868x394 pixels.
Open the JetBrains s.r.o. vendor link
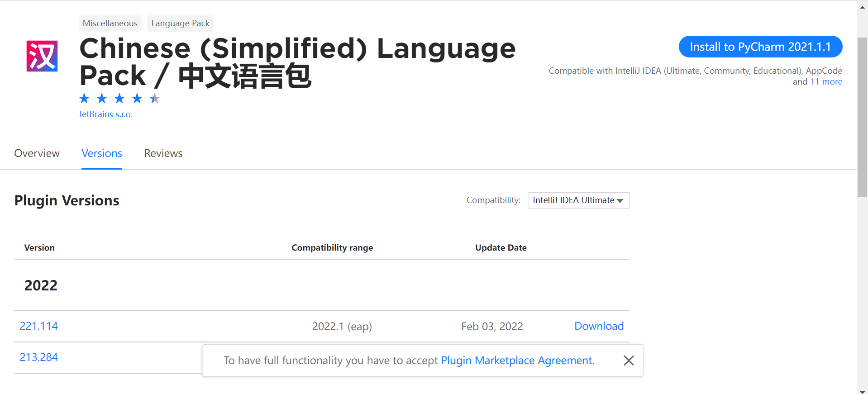tap(105, 114)
